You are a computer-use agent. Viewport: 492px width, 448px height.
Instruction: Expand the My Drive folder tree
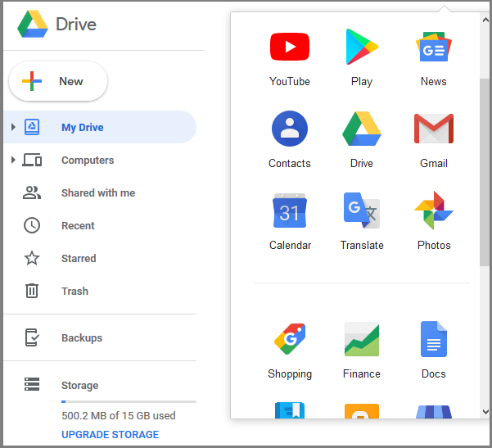pos(13,127)
